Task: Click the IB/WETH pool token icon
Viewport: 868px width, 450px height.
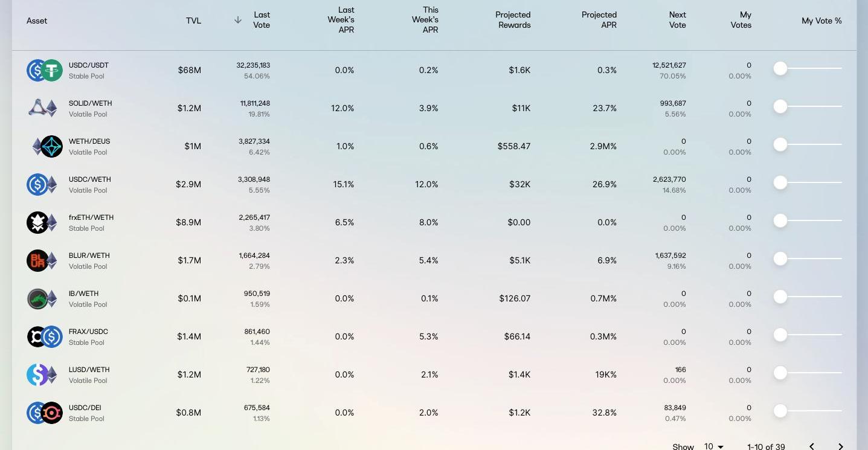Action: point(43,299)
